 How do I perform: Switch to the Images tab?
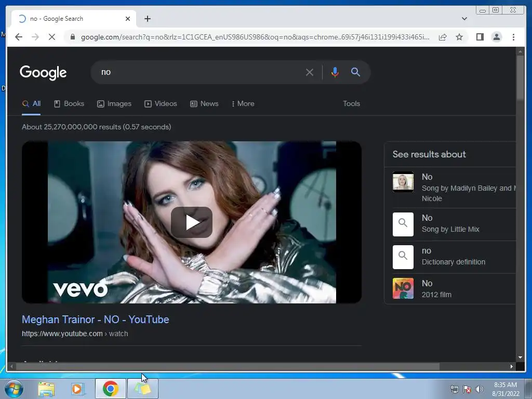pyautogui.click(x=114, y=104)
